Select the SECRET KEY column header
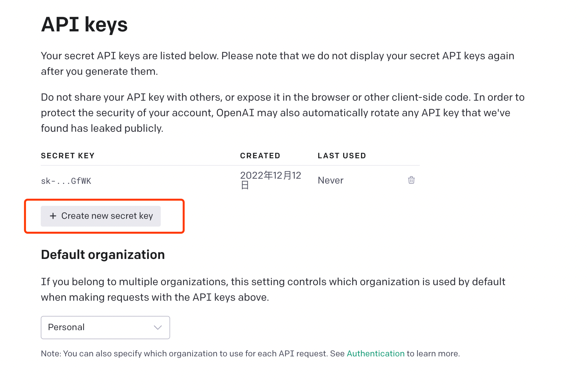Screen dimensions: 588x391 coord(68,155)
